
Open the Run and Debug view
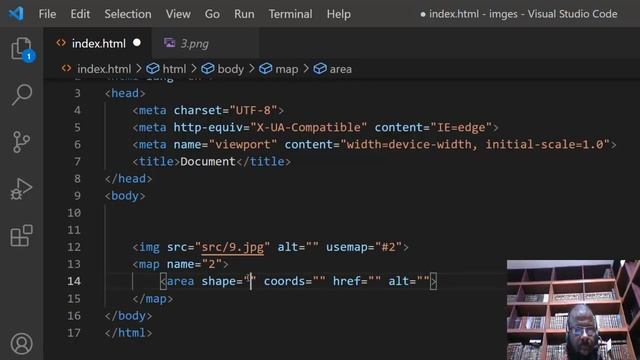[21, 189]
